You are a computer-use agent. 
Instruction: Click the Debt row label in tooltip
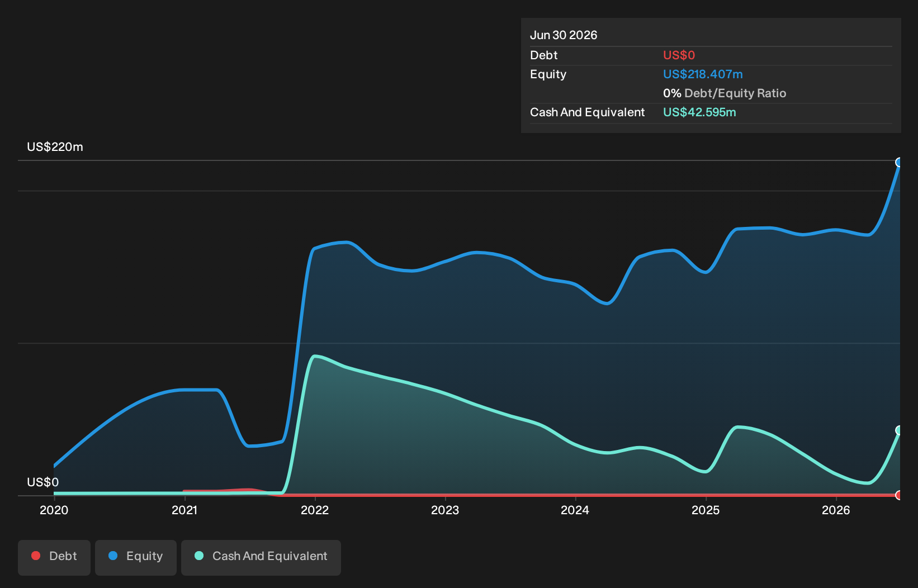pos(543,55)
